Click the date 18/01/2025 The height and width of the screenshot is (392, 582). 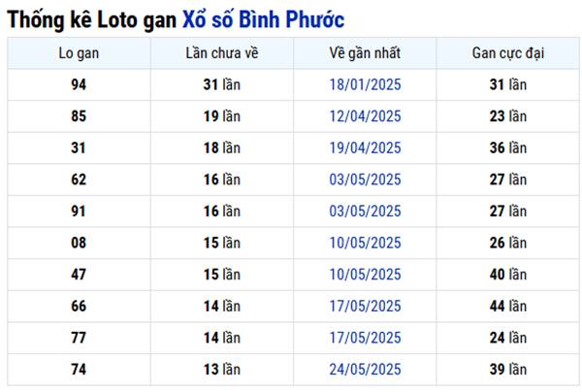pos(365,84)
